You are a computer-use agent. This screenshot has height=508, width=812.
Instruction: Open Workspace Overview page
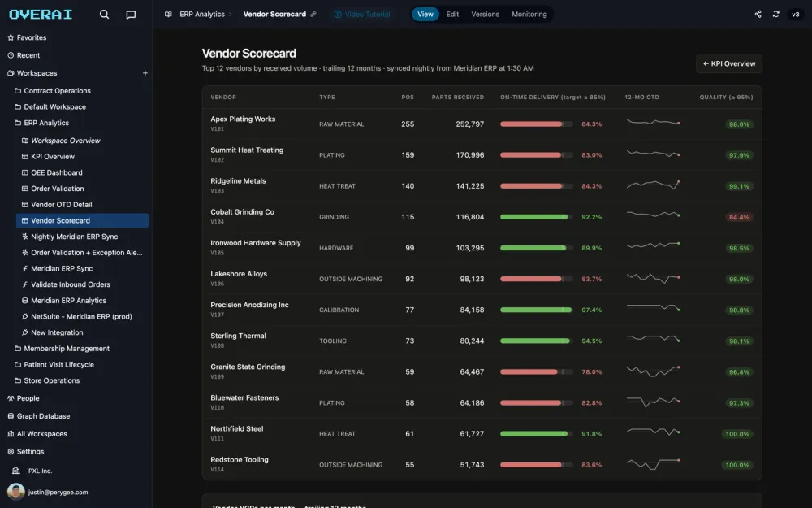[61, 141]
